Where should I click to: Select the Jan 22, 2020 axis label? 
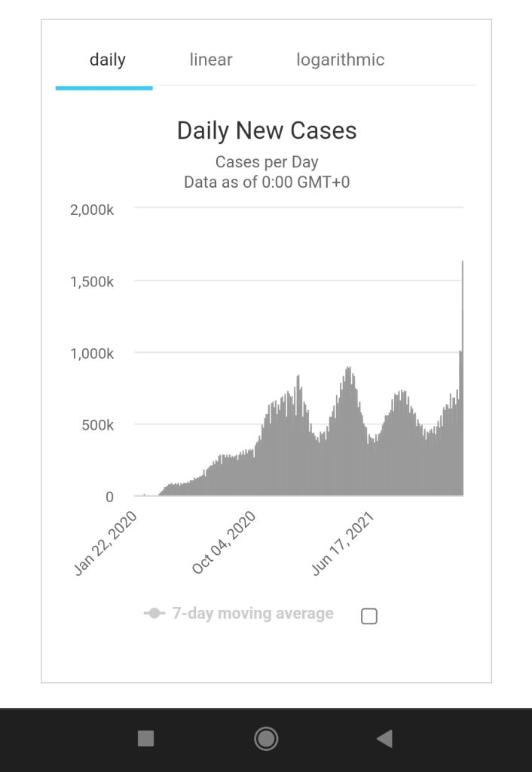pyautogui.click(x=105, y=544)
